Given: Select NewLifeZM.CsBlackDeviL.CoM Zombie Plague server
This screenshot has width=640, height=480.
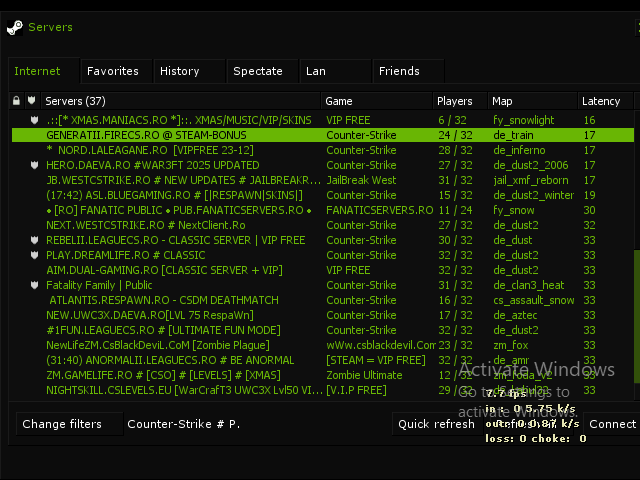Looking at the screenshot, I should [x=322, y=345].
